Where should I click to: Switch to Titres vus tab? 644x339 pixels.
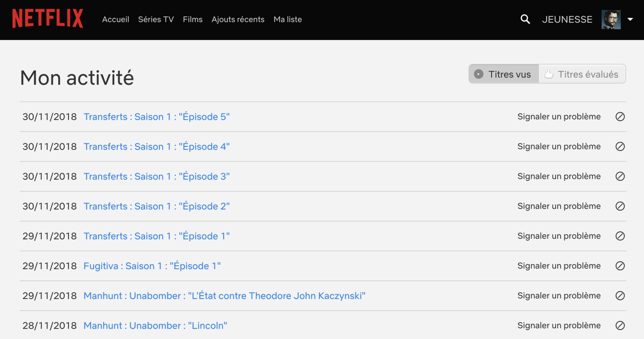[x=504, y=74]
